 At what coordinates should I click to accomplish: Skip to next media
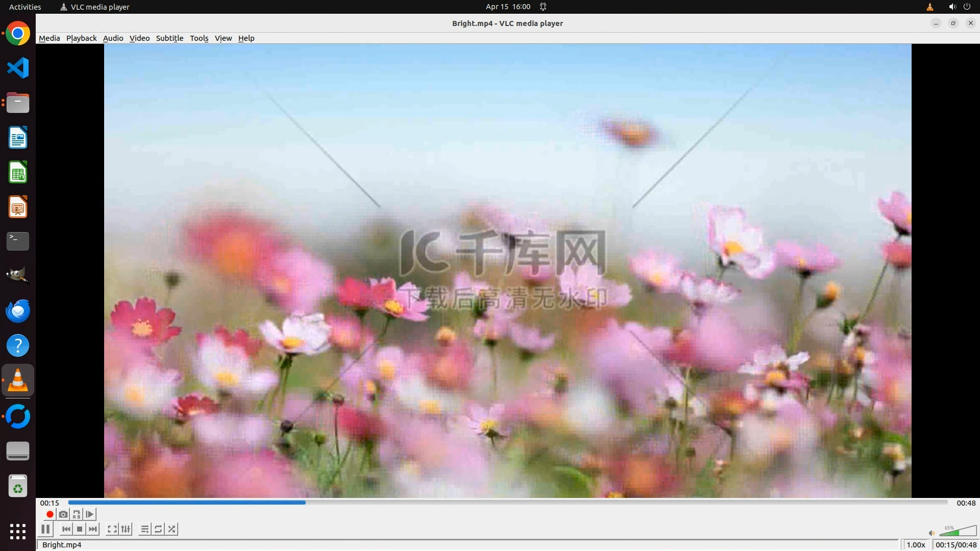coord(93,529)
